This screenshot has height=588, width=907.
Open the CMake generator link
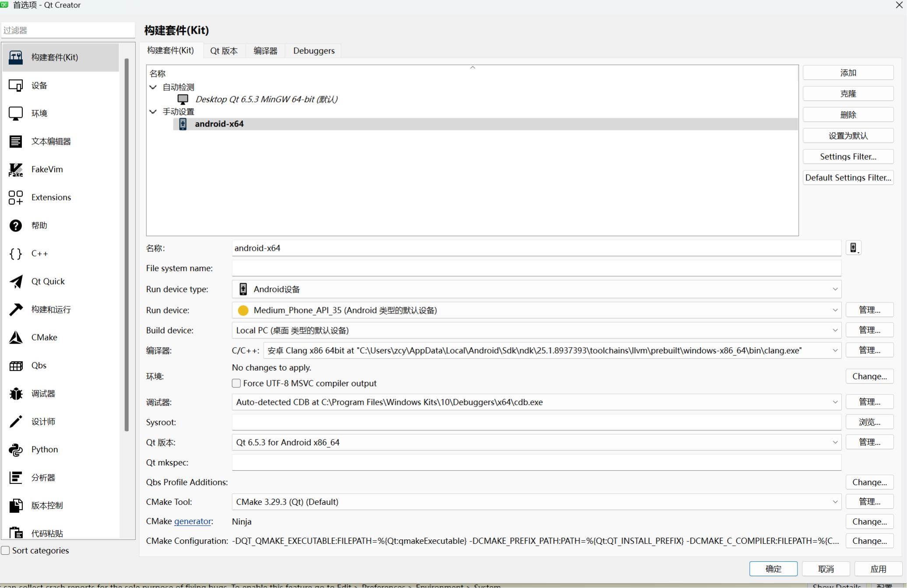pos(193,521)
